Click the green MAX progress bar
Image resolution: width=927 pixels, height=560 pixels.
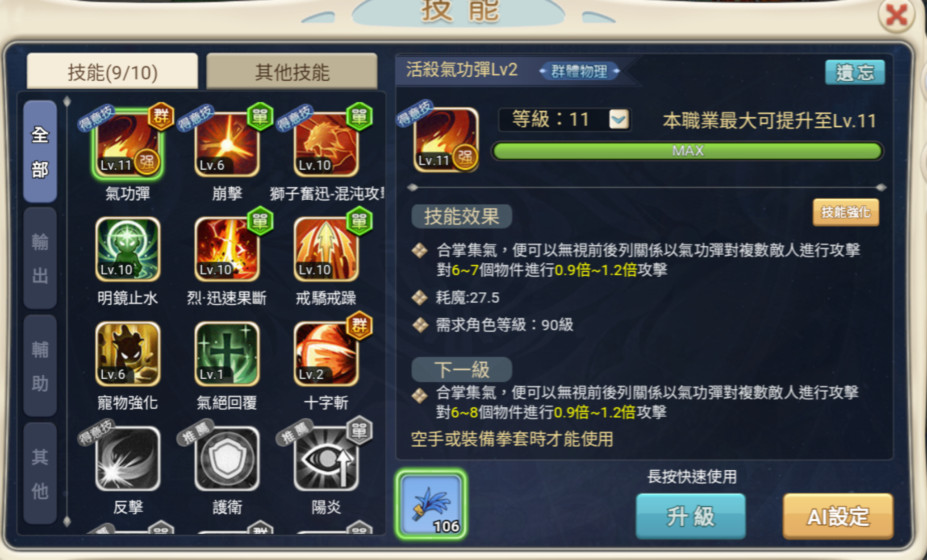click(x=688, y=151)
